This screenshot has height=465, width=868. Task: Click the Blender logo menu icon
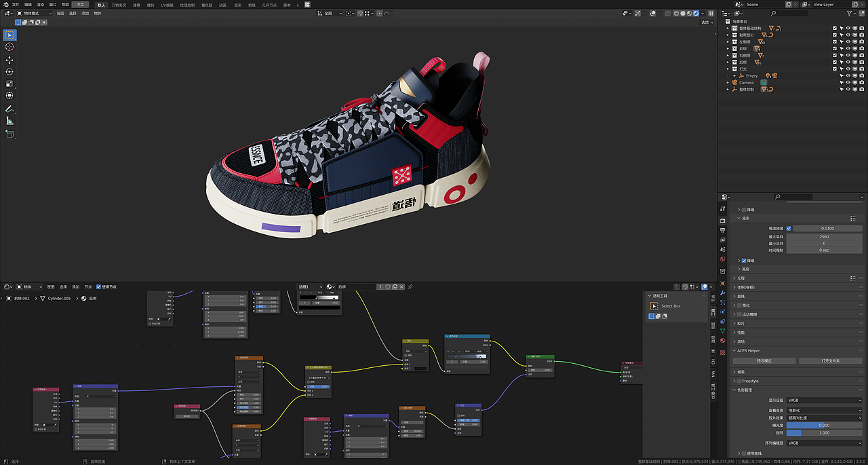tap(5, 4)
